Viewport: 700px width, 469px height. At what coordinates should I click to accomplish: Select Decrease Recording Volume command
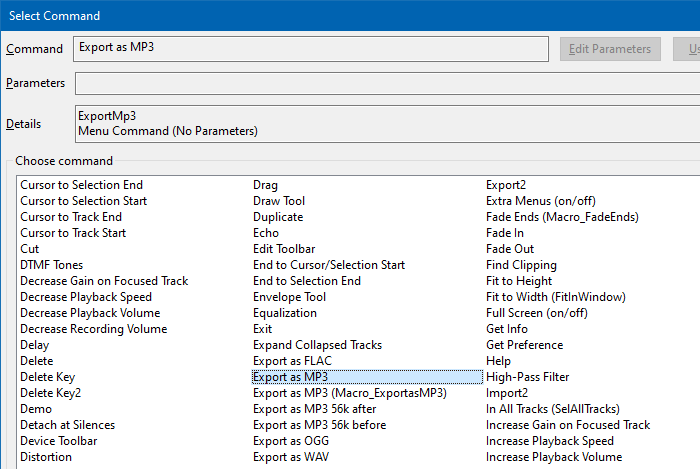pyautogui.click(x=94, y=329)
